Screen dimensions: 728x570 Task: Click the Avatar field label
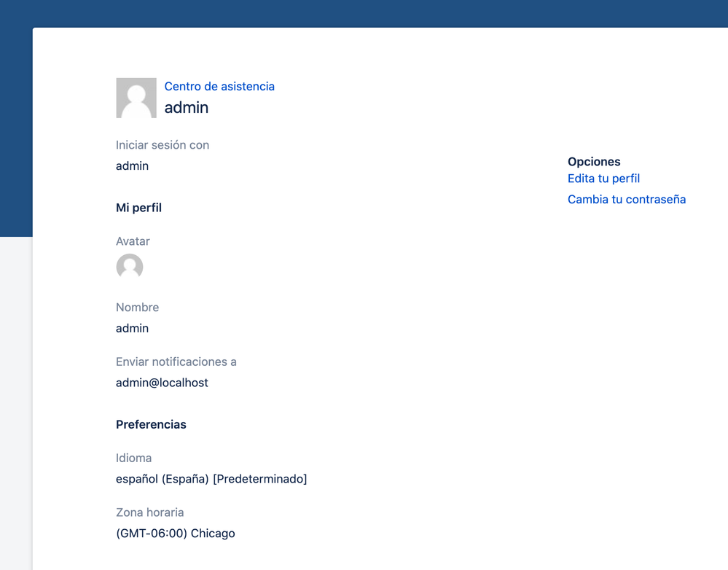133,241
